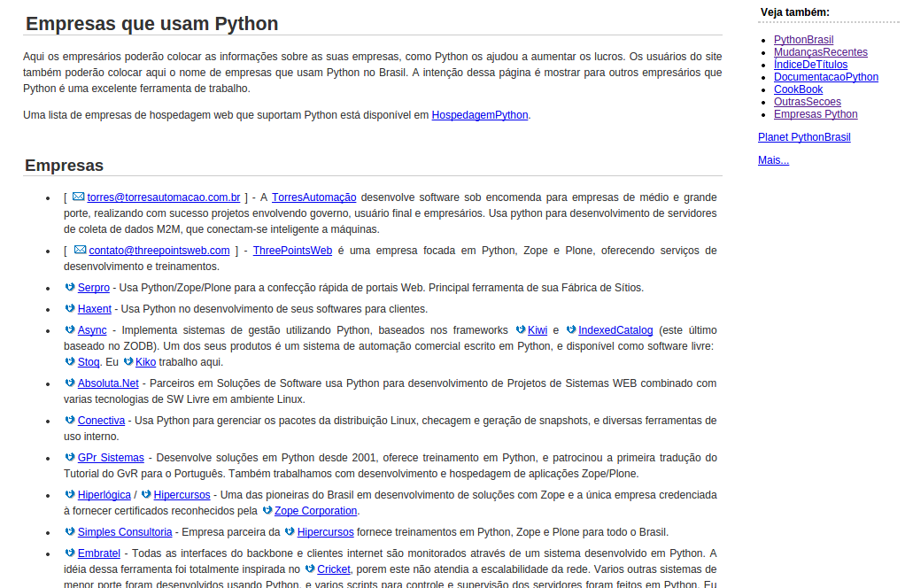Click the Empresas que usam Python heading
905x588 pixels.
(151, 24)
